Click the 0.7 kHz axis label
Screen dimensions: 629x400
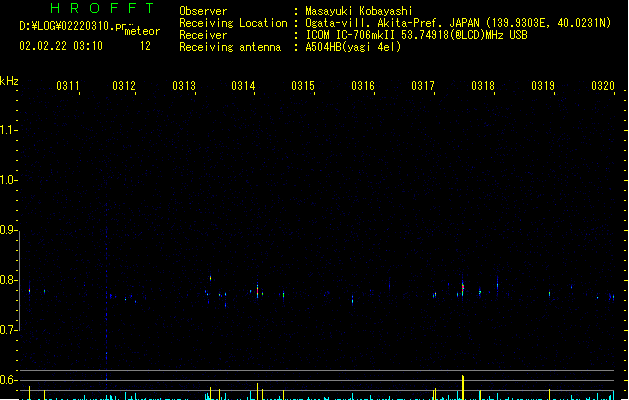[x=8, y=330]
